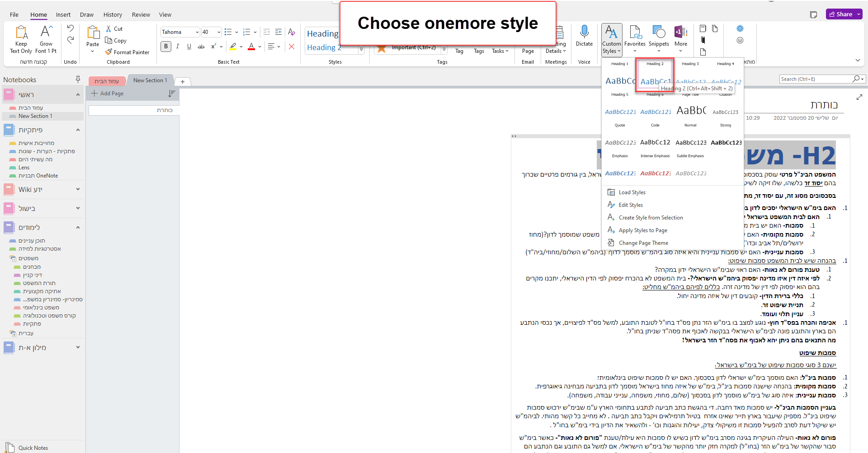The height and width of the screenshot is (453, 868).
Task: Toggle italic formatting
Action: 177,46
